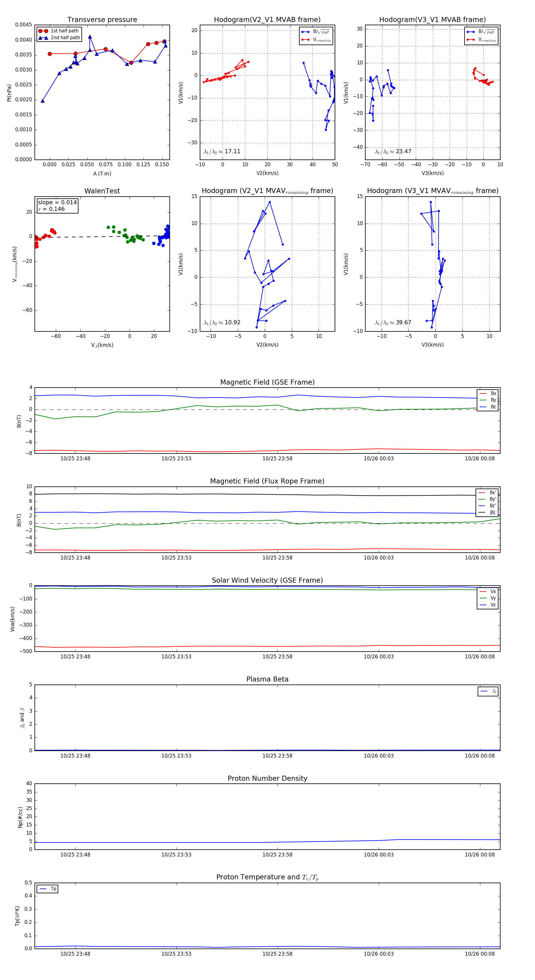Click 'Hodogram(V2_V1 MVAB frame)' title

267,20
